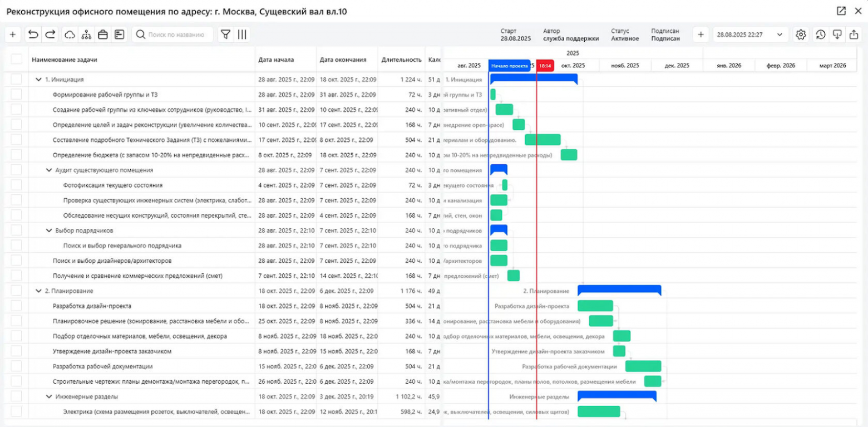Open the version date dropdown 28.08.2025 22:27
This screenshot has height=427, width=868.
pyautogui.click(x=750, y=35)
